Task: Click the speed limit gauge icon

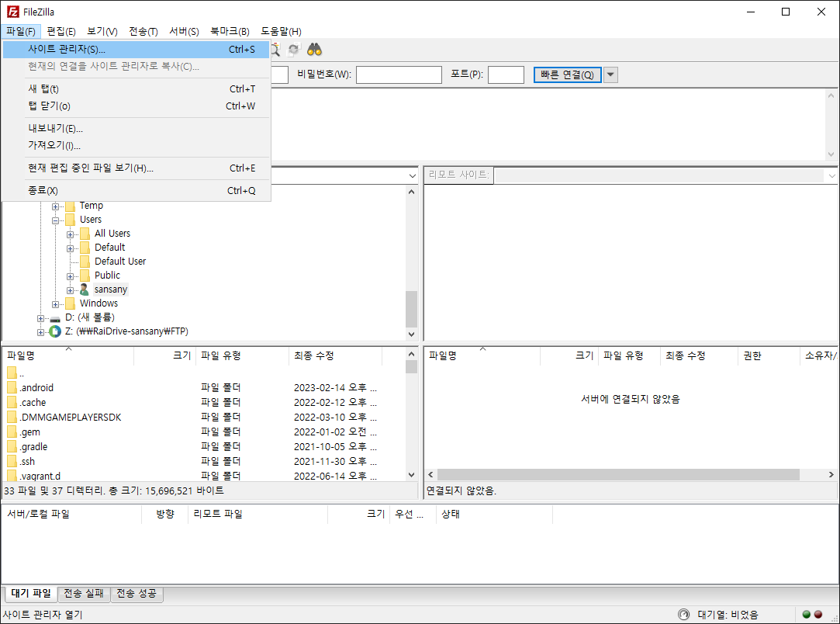Action: pos(683,615)
